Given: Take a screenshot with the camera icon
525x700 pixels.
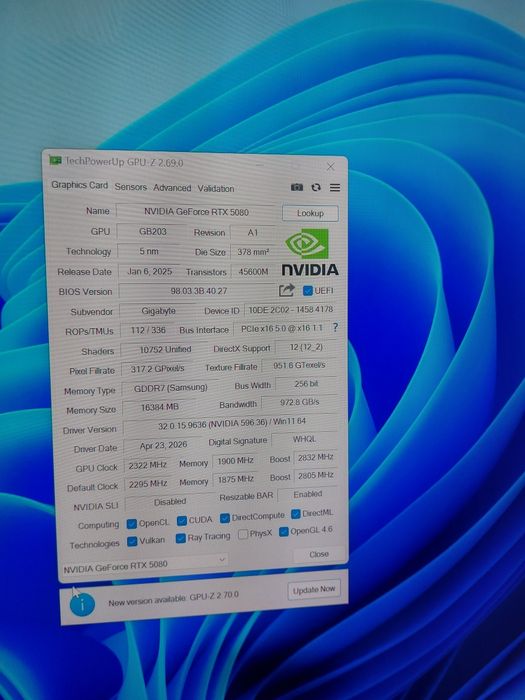Looking at the screenshot, I should [x=297, y=187].
